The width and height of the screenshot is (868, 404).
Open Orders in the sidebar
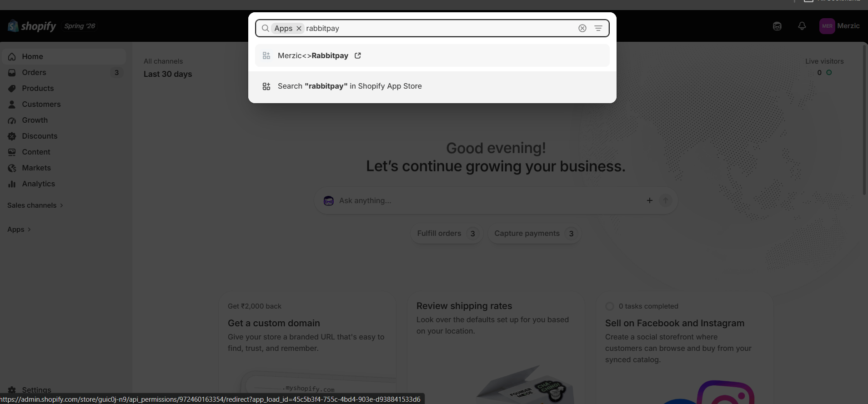coord(64,72)
